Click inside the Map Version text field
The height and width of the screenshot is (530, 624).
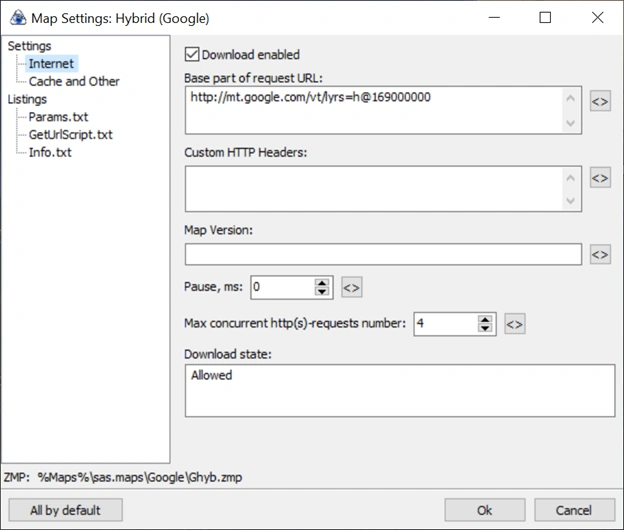[383, 255]
